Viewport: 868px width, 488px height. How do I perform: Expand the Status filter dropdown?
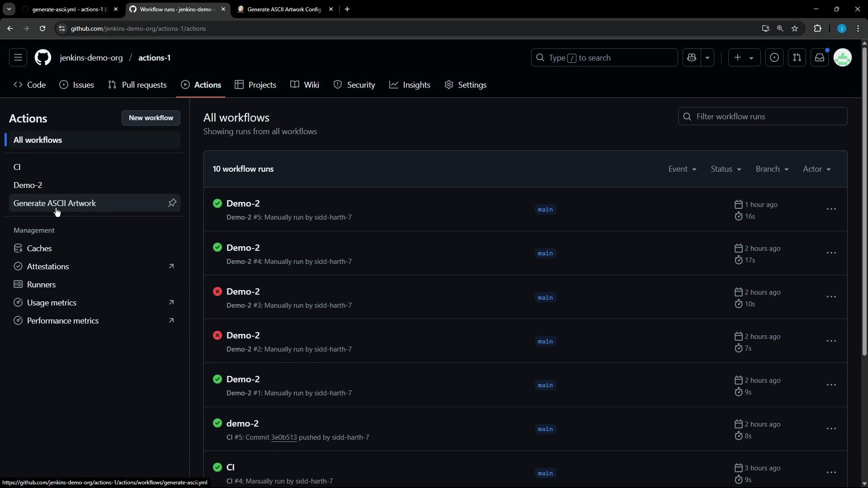[726, 169]
